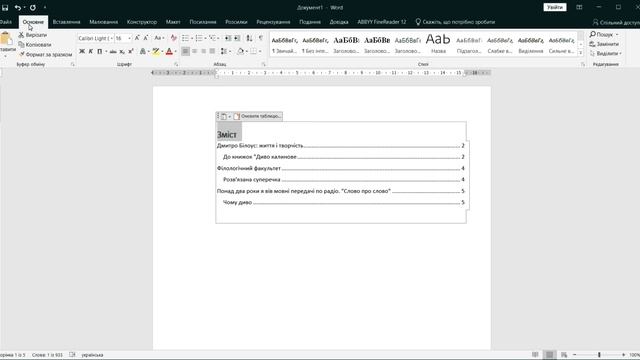Viewport: 640px width, 360px height.
Task: Toggle italic formatting (К)
Action: pyautogui.click(x=91, y=51)
